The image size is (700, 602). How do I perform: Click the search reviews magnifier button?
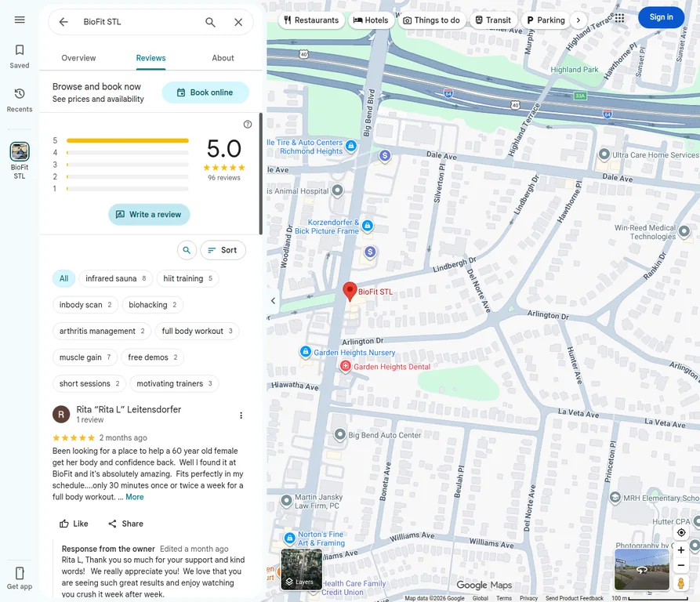pos(187,250)
